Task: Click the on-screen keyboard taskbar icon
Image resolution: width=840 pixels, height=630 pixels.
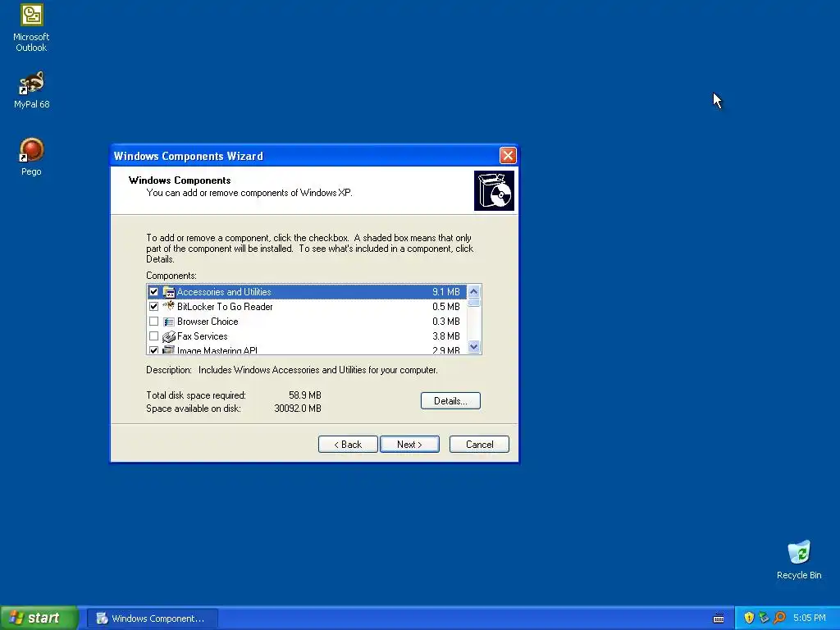Action: (x=719, y=619)
